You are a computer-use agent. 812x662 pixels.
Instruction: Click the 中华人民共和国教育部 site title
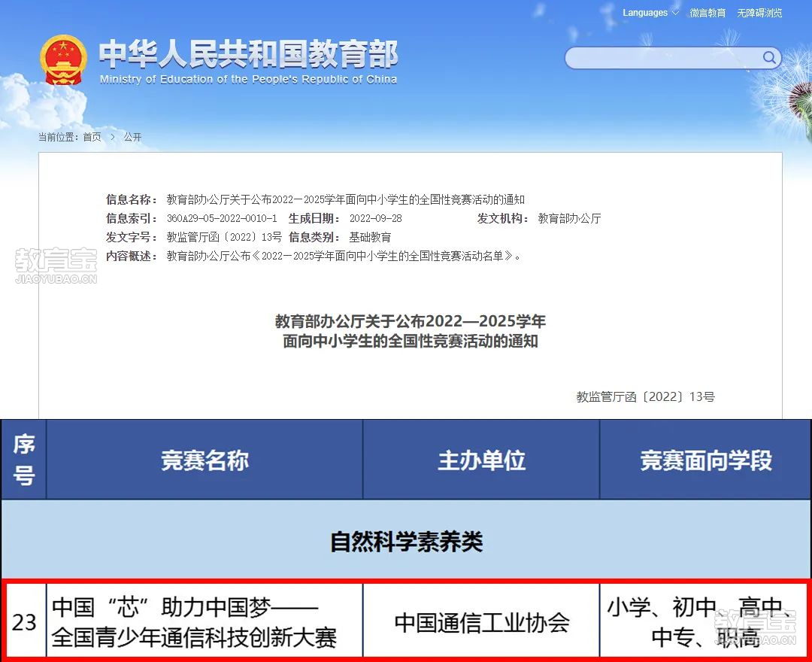(248, 53)
